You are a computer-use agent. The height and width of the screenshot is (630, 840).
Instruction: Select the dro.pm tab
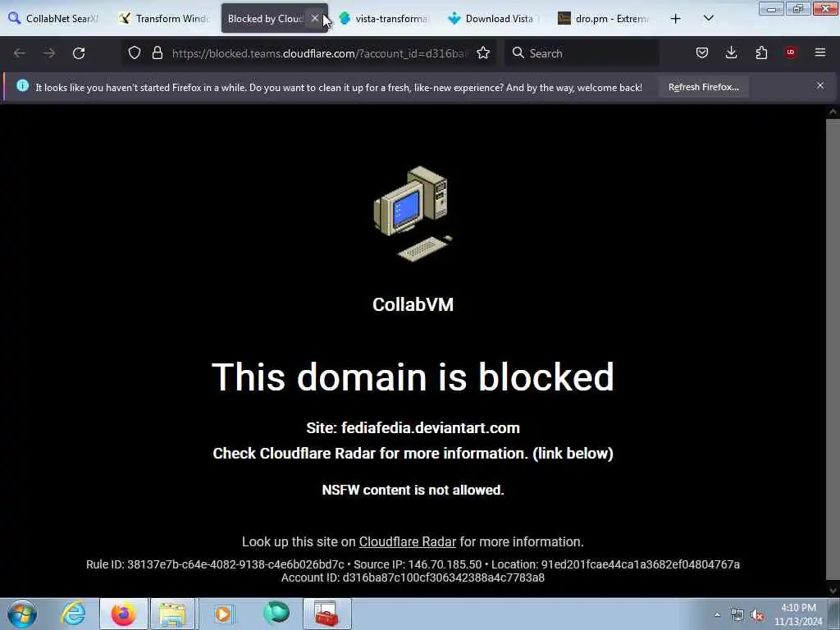point(603,19)
